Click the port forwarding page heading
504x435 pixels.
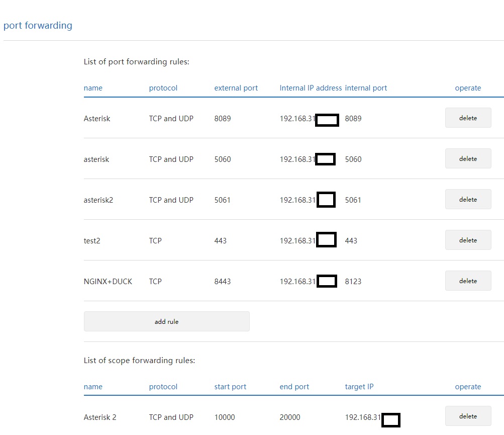pos(38,25)
